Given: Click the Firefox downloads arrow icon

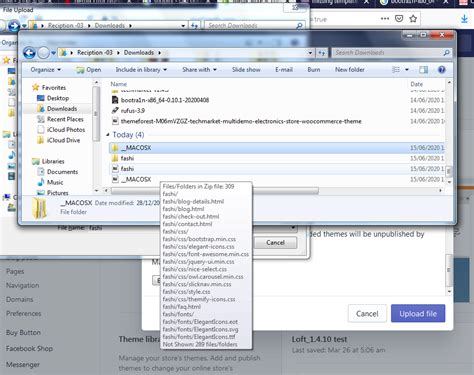Looking at the screenshot, I should coord(464,19).
